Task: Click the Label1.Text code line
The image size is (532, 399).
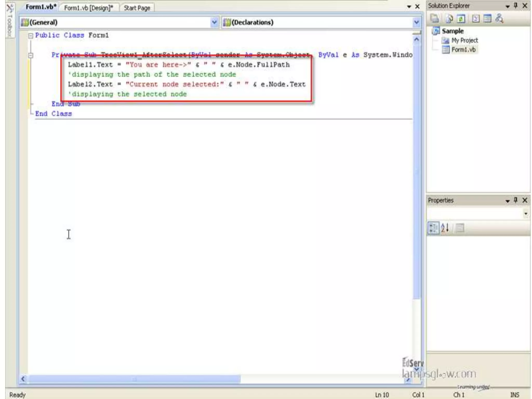Action: pyautogui.click(x=179, y=65)
